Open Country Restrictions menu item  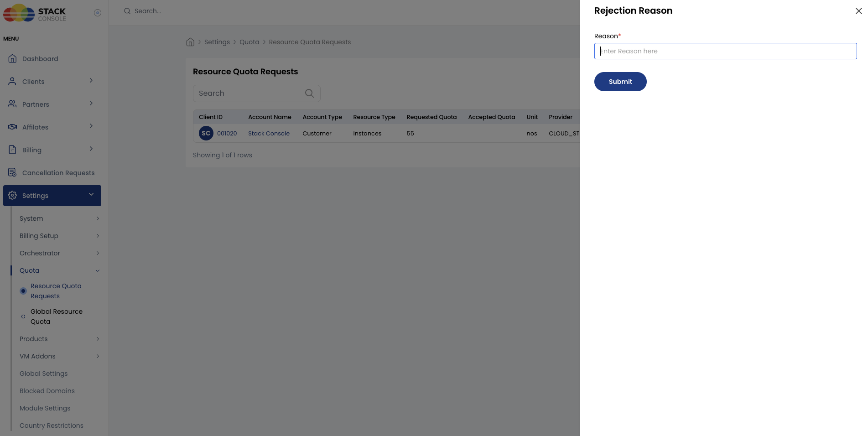tap(52, 426)
